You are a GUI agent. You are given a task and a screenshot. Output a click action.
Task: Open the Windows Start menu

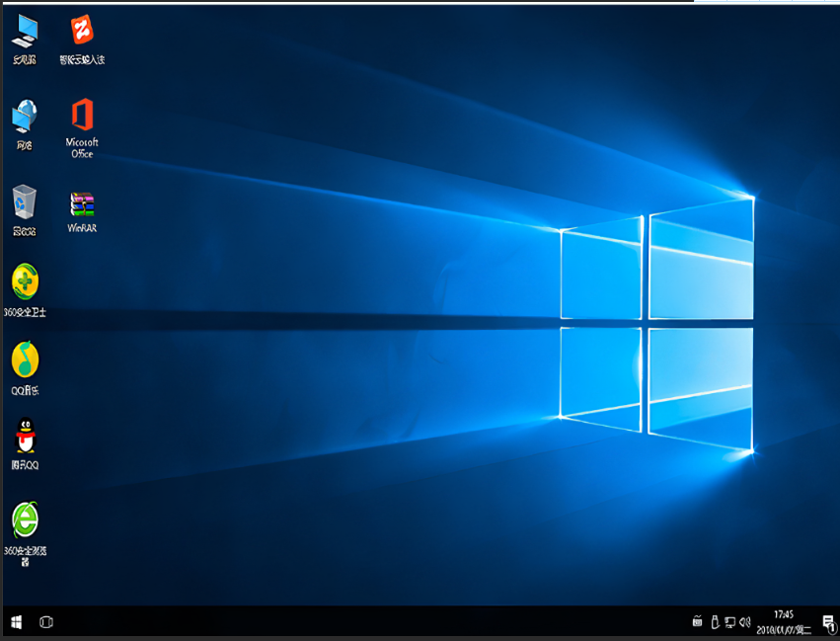pyautogui.click(x=17, y=622)
